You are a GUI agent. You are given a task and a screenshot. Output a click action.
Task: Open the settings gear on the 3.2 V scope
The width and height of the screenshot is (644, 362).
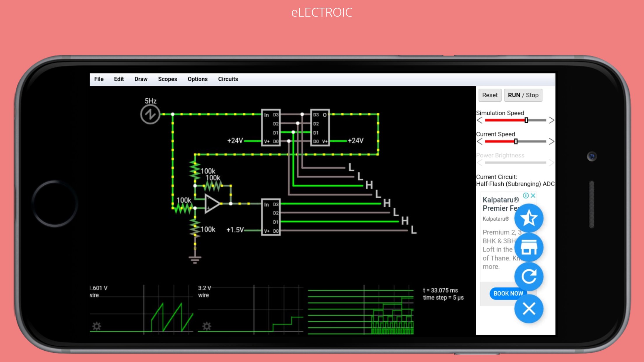(x=207, y=326)
